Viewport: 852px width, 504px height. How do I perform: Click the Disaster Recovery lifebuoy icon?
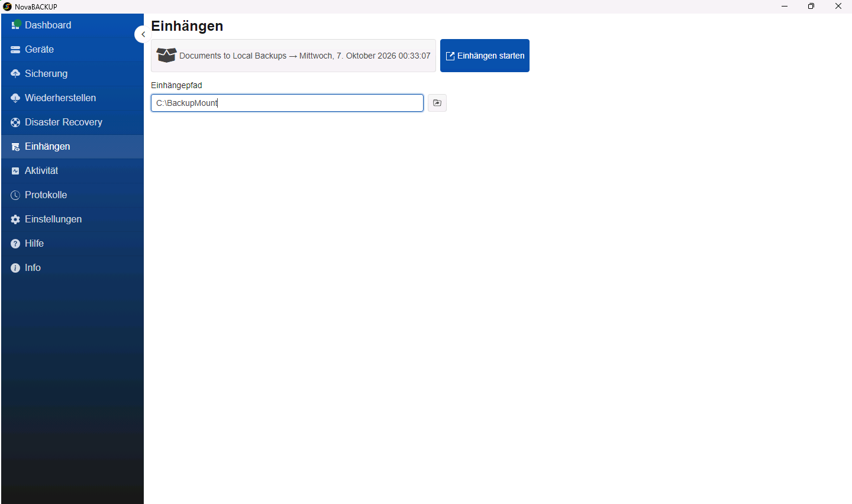tap(15, 122)
